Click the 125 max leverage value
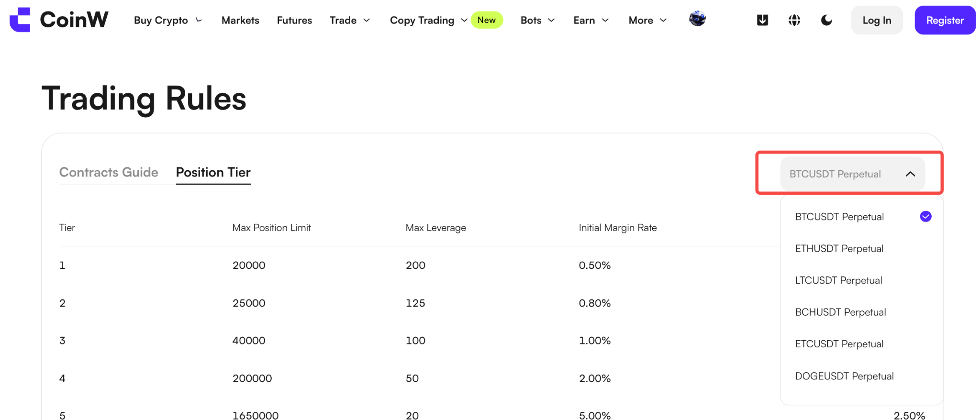The height and width of the screenshot is (420, 980). (415, 303)
